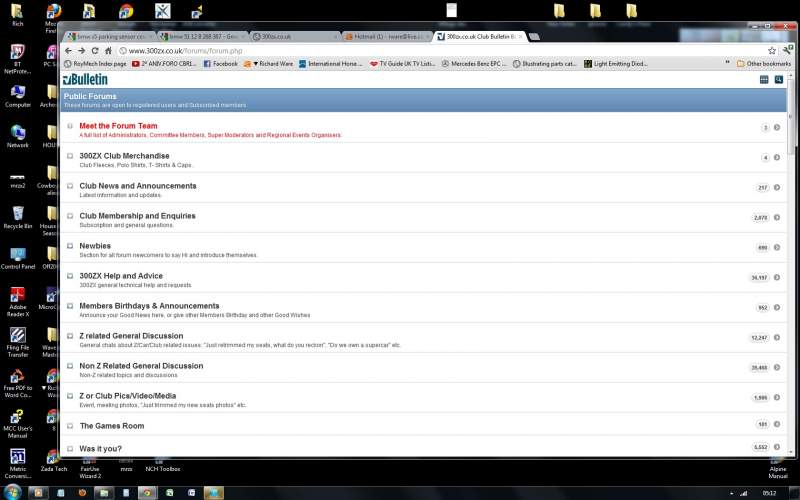Open the Z related General Discussion forum

click(131, 336)
